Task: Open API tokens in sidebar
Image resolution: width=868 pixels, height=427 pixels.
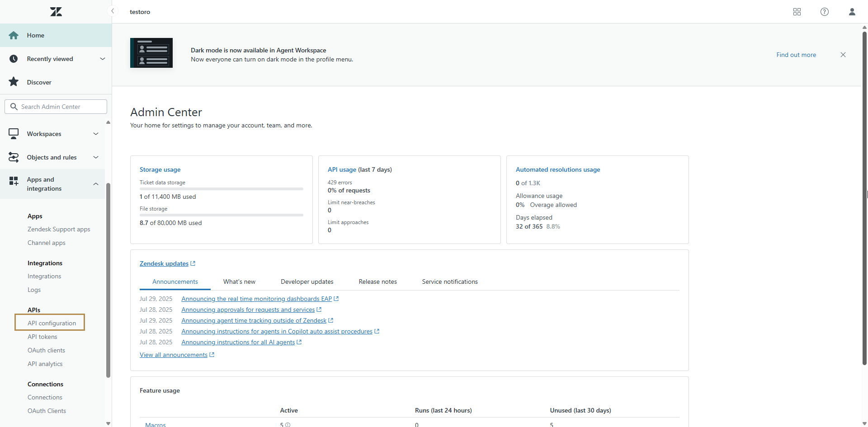Action: 42,337
